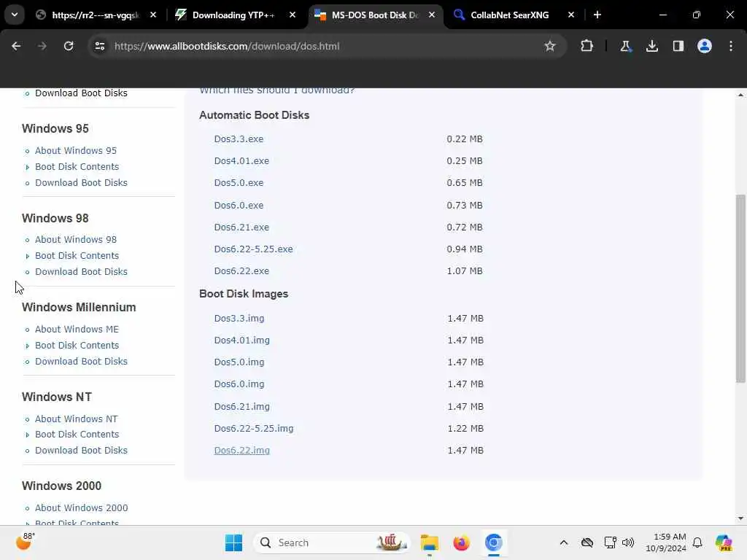Download Dos3.3.img
Image resolution: width=747 pixels, height=560 pixels.
(x=239, y=318)
